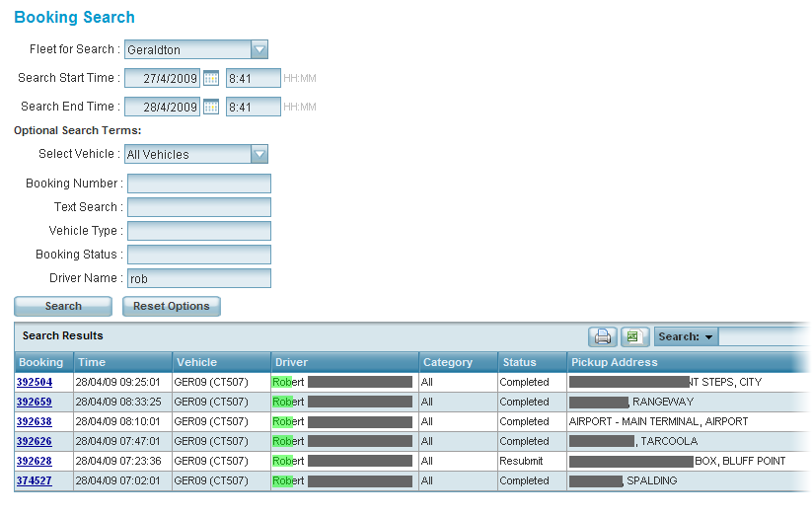
Task: Select the TARCOOLA pickup address cell
Action: [x=689, y=441]
